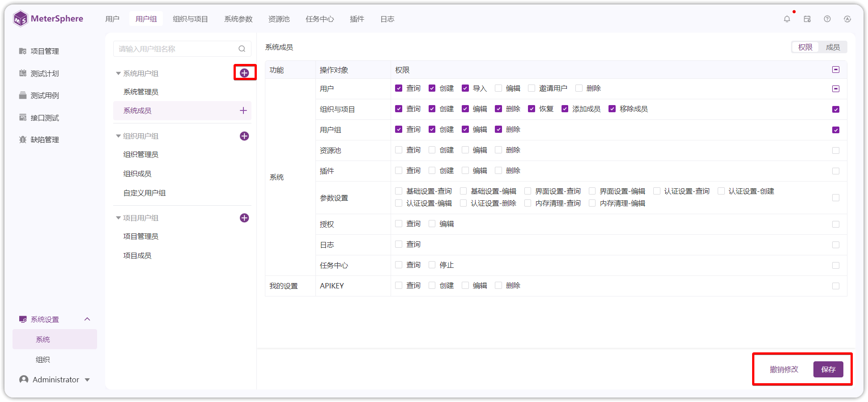
Task: Check 基础设置-查询 under 参数设置
Action: [x=399, y=191]
